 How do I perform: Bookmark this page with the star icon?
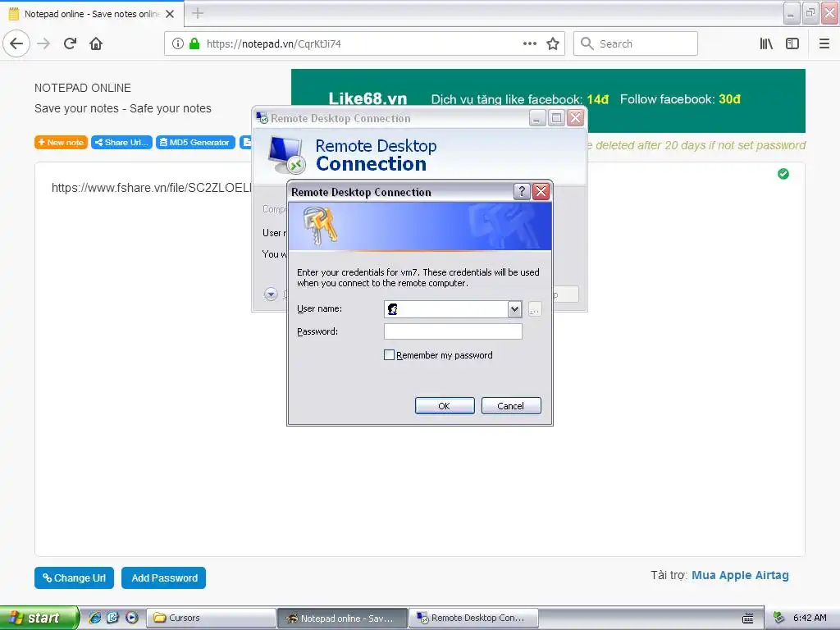[x=553, y=43]
